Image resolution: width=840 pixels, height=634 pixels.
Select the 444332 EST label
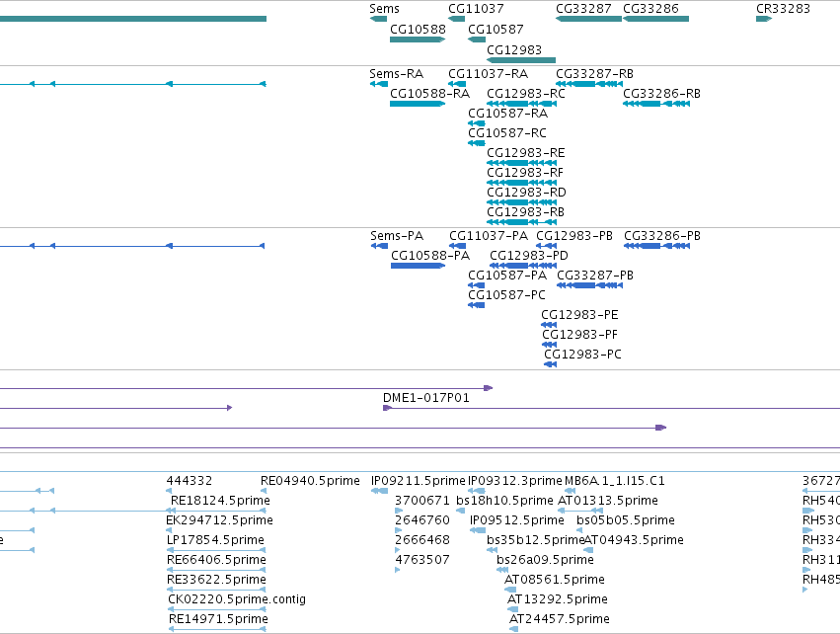coord(190,481)
